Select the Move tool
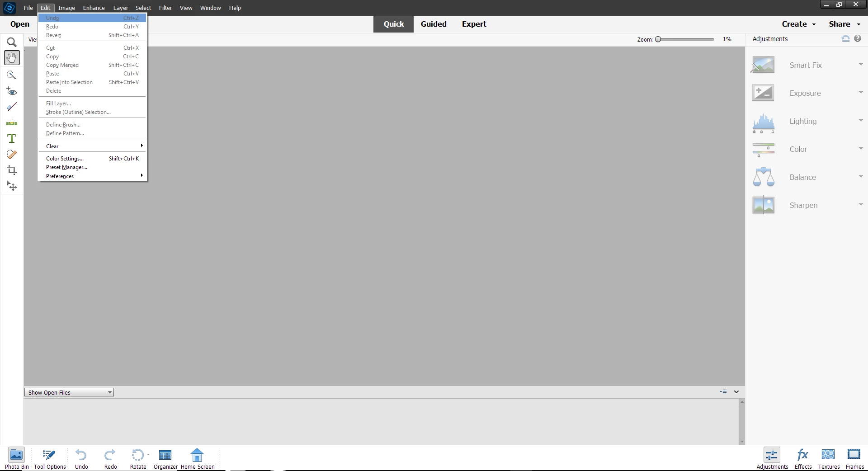 point(12,186)
